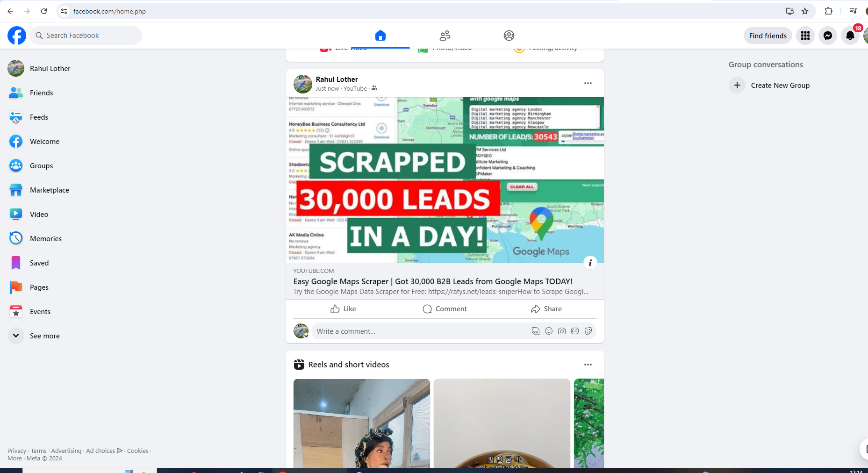Image resolution: width=868 pixels, height=473 pixels.
Task: Click the Facebook logo
Action: (17, 36)
